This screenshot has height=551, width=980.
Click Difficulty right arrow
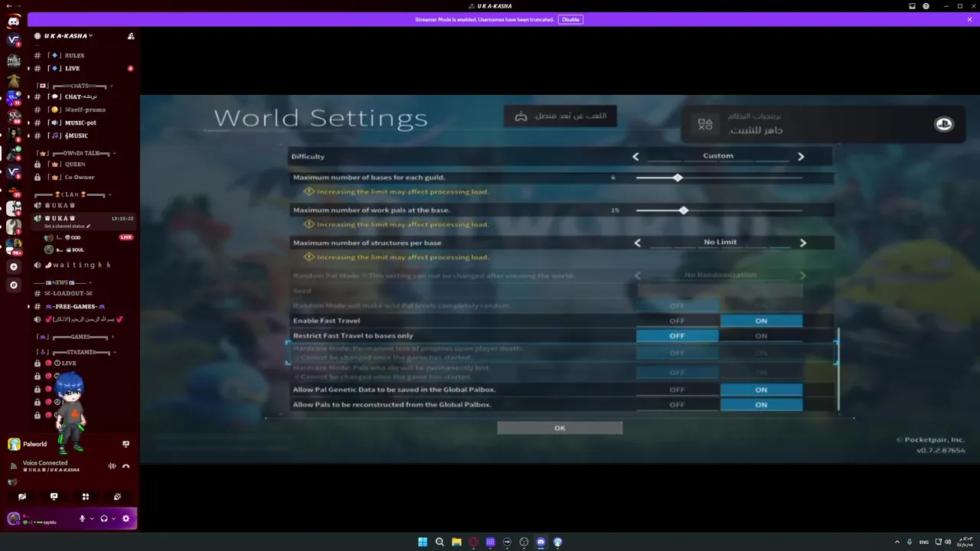tap(801, 156)
